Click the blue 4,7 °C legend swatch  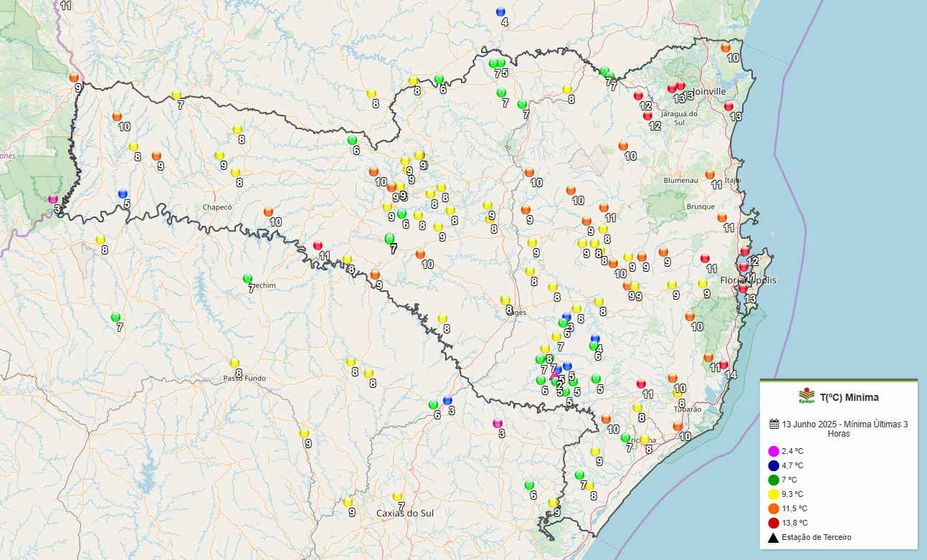click(774, 465)
